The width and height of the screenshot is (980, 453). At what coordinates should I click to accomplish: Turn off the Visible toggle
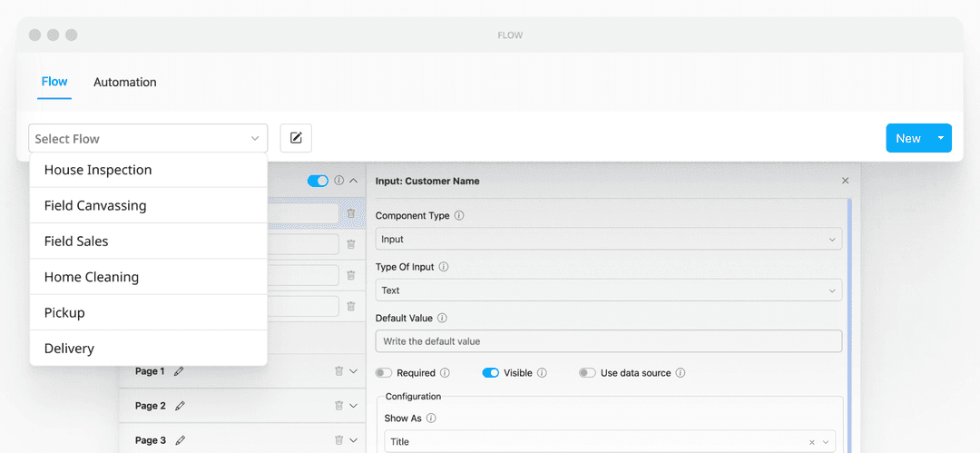click(x=491, y=373)
